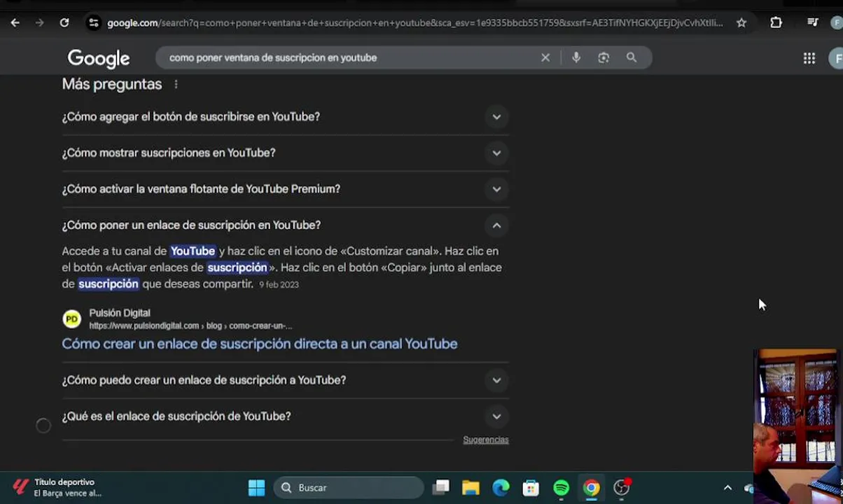This screenshot has width=843, height=504.
Task: Open site information icon in address bar
Action: tap(93, 22)
